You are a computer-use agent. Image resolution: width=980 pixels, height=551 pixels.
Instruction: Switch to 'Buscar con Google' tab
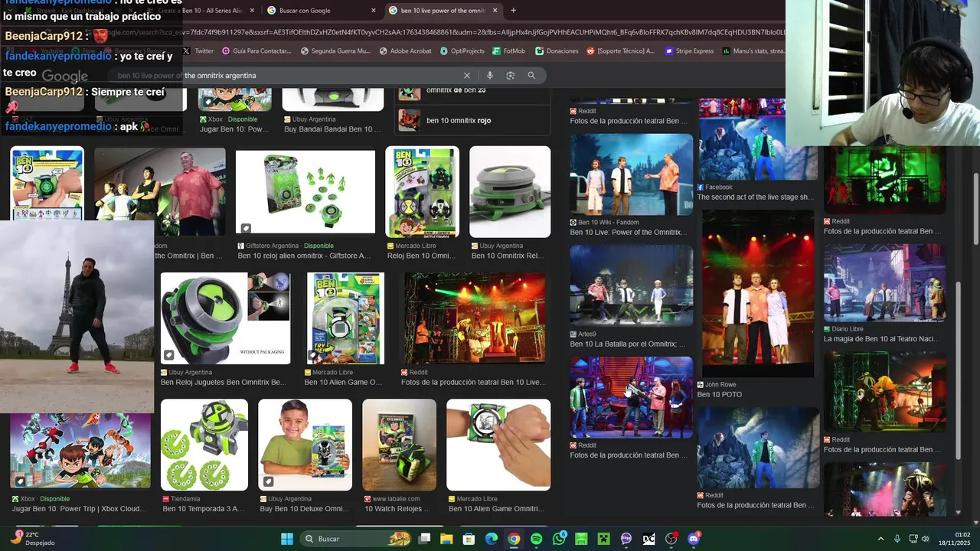coord(322,11)
